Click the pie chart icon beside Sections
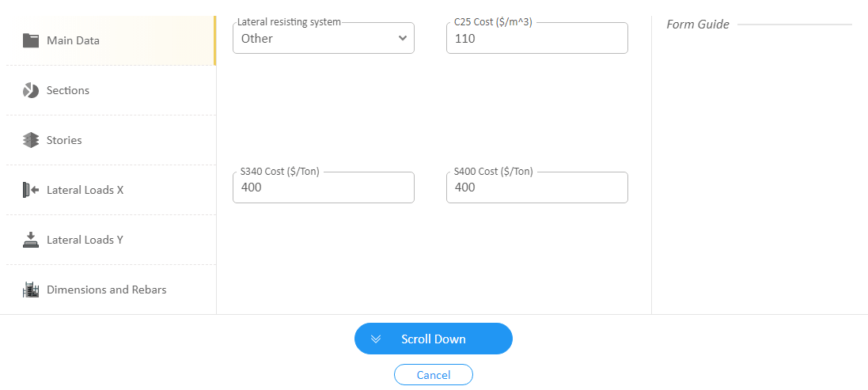This screenshot has height=390, width=868. [30, 90]
